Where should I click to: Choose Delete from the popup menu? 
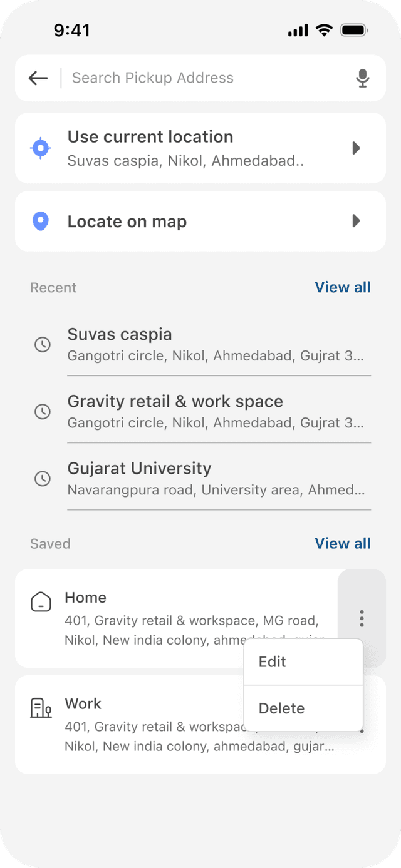click(303, 708)
